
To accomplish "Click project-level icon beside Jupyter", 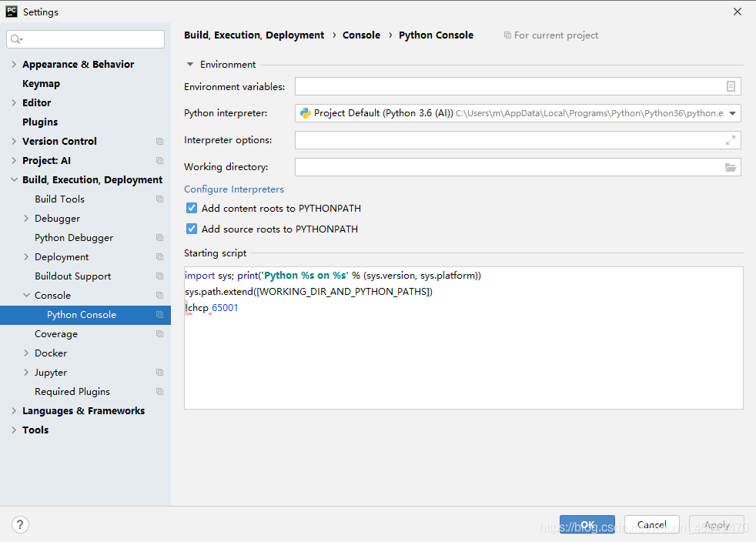I will point(159,373).
